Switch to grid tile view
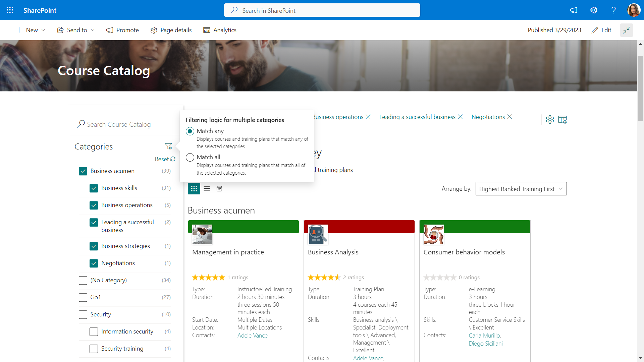Screen dimensions: 644x362 click(x=194, y=189)
